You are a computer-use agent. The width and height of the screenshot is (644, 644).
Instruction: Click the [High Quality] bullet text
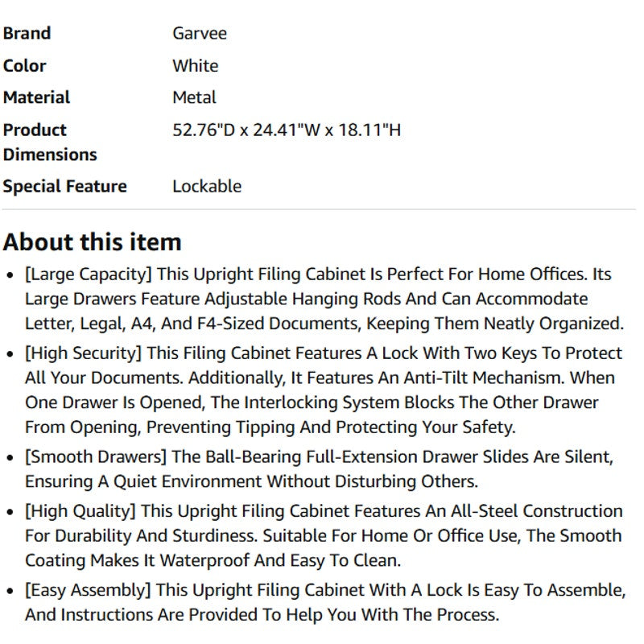[324, 535]
